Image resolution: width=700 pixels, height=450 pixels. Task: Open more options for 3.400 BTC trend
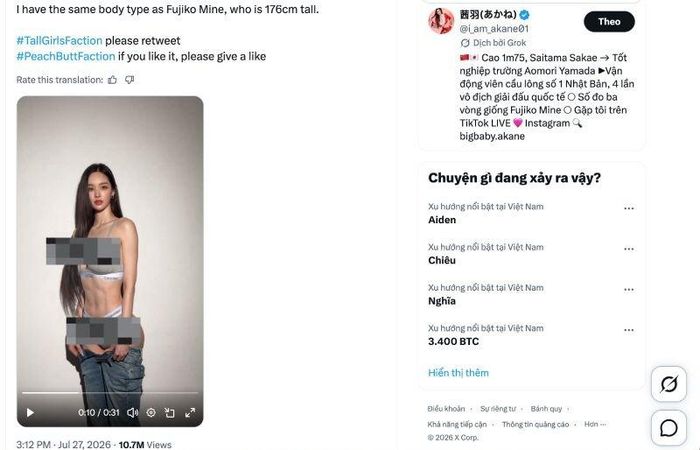point(629,330)
